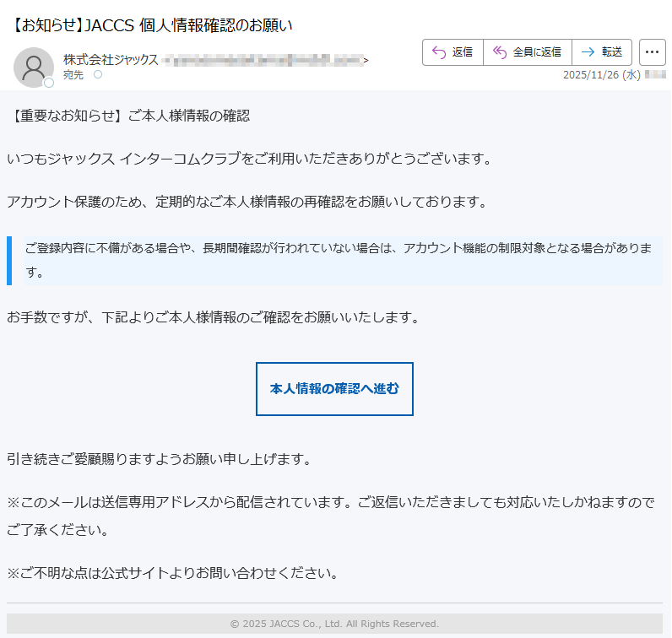The image size is (672, 638).
Task: Click the recipient presence circle beside 宛先
Action: pyautogui.click(x=97, y=75)
